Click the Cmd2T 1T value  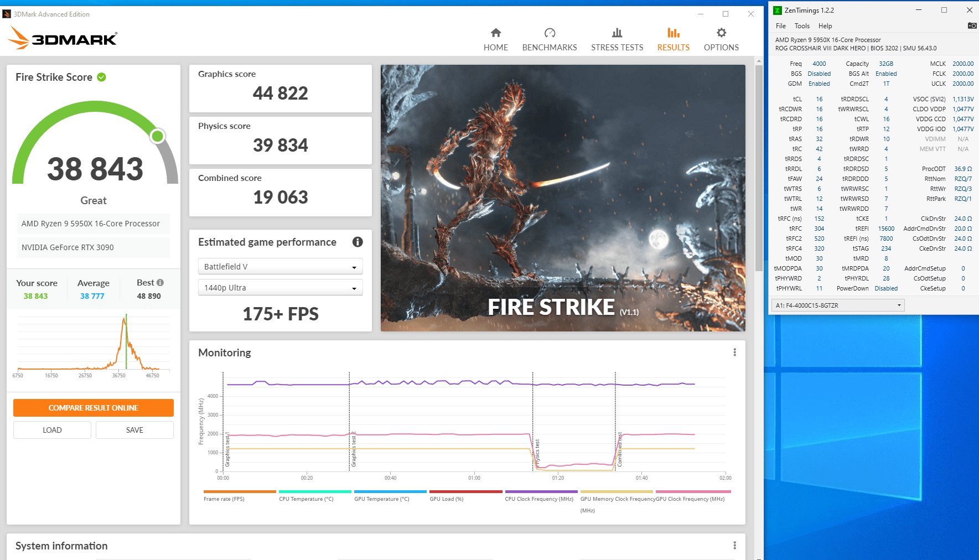pyautogui.click(x=886, y=84)
